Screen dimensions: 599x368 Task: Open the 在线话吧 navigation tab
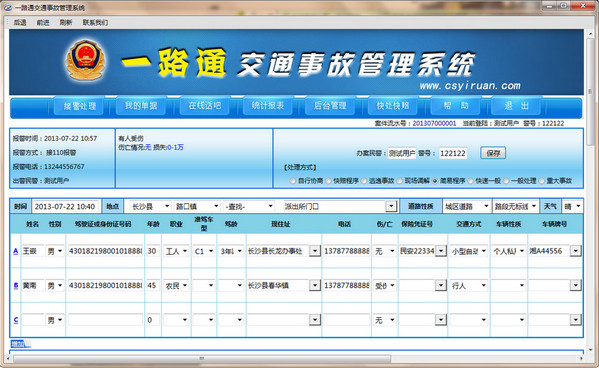205,106
